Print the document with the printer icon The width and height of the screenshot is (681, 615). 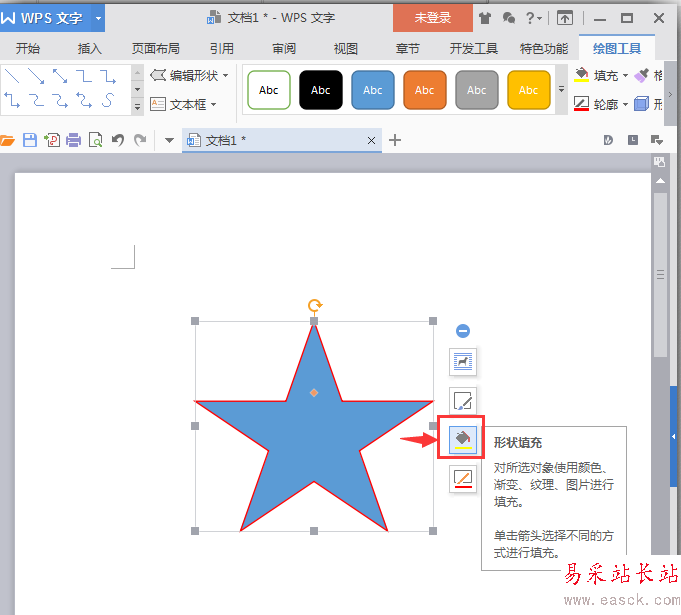tap(73, 140)
